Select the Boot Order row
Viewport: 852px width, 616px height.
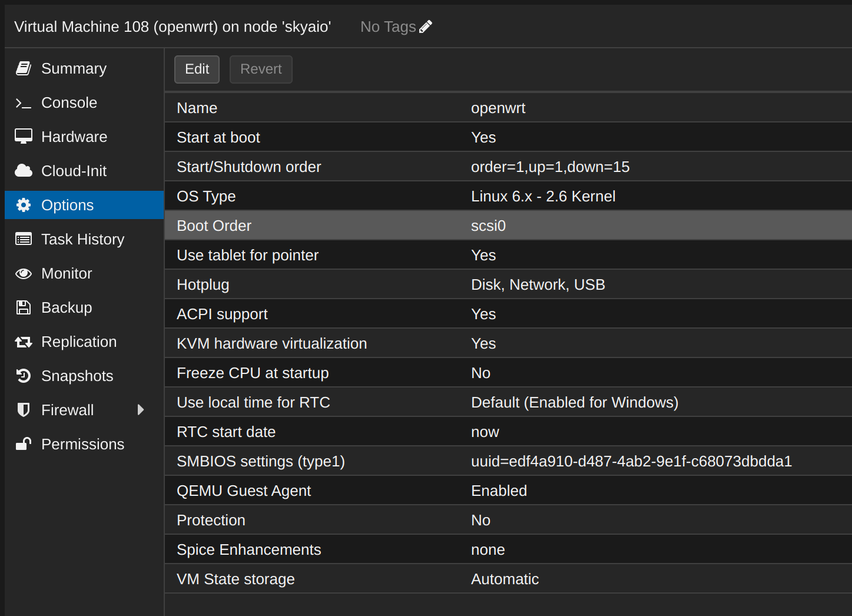(508, 226)
